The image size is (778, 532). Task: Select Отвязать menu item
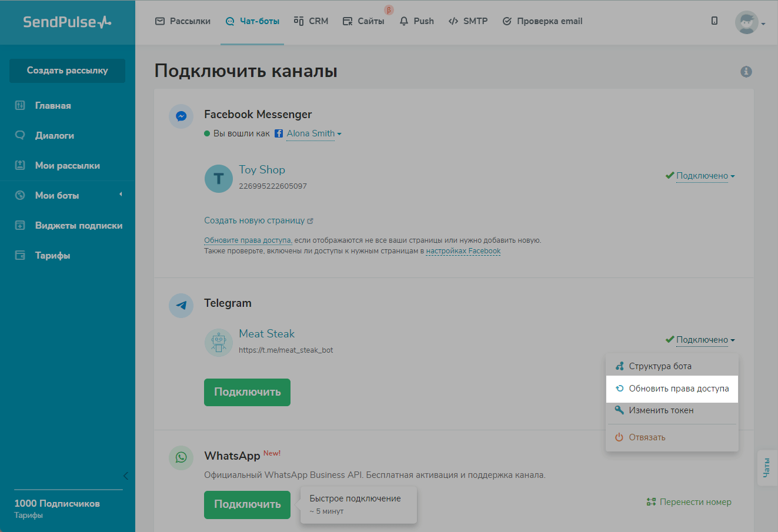tap(672, 437)
